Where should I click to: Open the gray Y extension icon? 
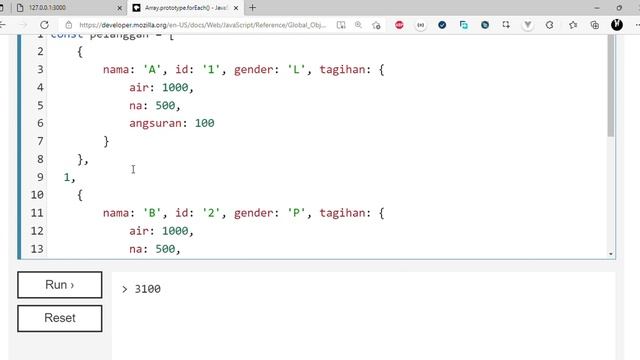tap(528, 25)
